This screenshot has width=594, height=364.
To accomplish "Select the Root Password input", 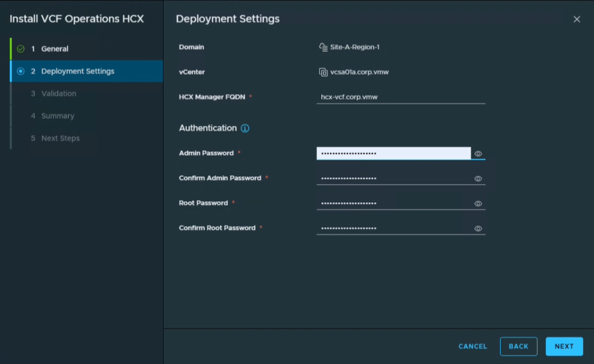I will coord(394,203).
